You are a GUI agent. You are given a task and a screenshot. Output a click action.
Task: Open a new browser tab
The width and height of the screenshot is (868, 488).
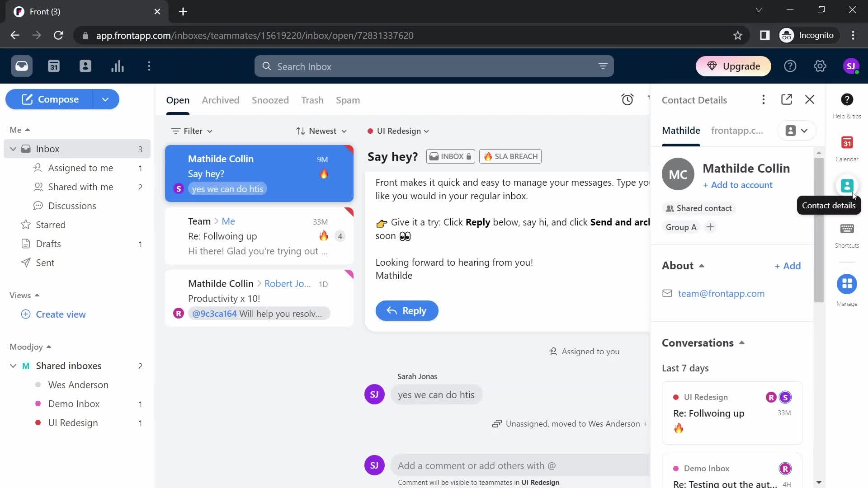[183, 12]
